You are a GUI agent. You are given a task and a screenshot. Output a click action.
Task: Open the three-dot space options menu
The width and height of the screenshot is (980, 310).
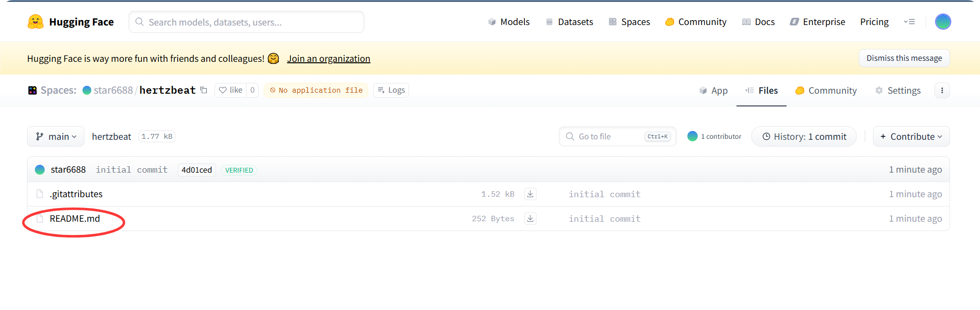942,90
